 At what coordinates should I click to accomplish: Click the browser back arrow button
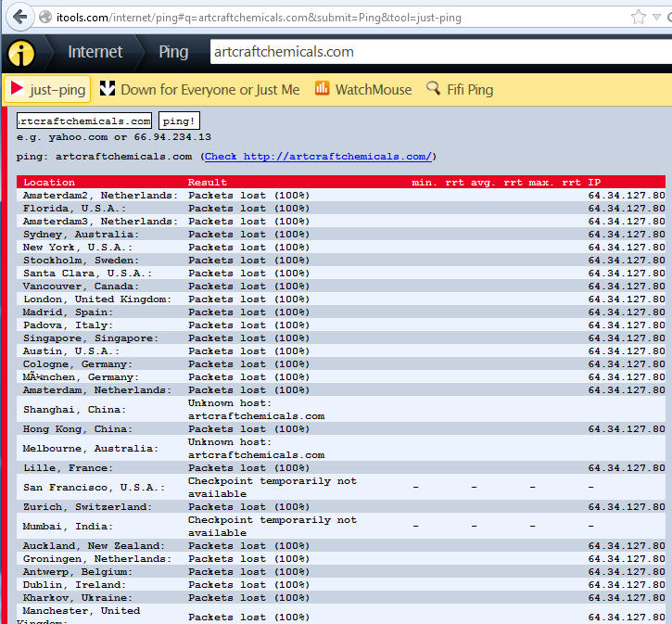tap(19, 17)
